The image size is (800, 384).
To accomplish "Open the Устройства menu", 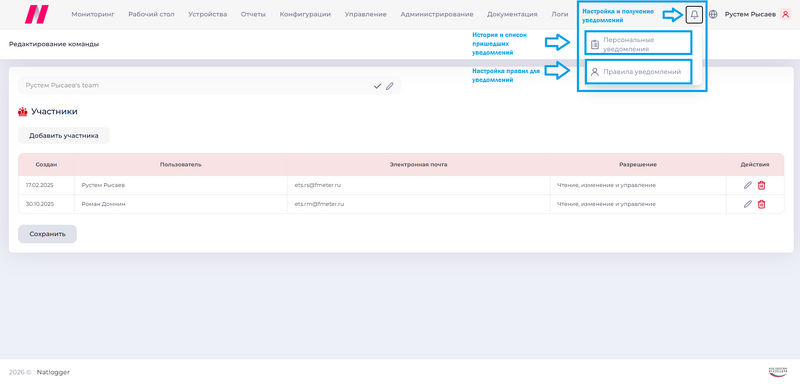I will coord(208,15).
